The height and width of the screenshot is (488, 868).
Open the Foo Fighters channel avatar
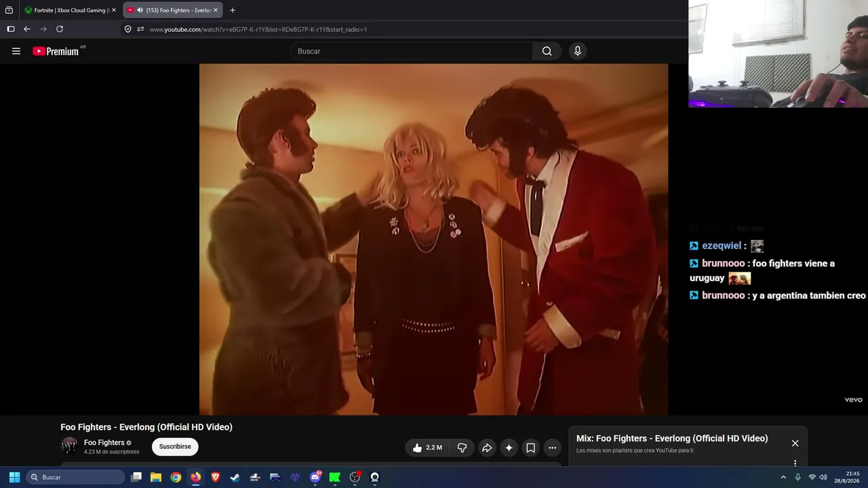click(69, 445)
